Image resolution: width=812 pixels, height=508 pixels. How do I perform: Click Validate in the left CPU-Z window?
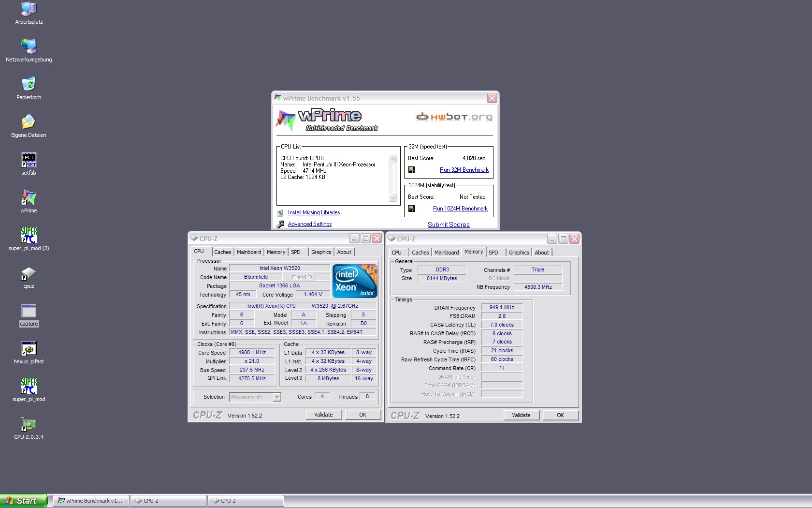pos(324,415)
